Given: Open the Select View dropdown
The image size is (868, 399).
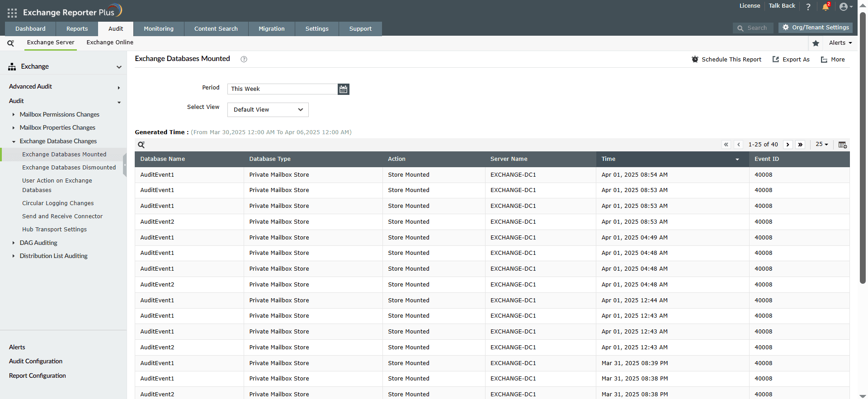Looking at the screenshot, I should pyautogui.click(x=268, y=110).
